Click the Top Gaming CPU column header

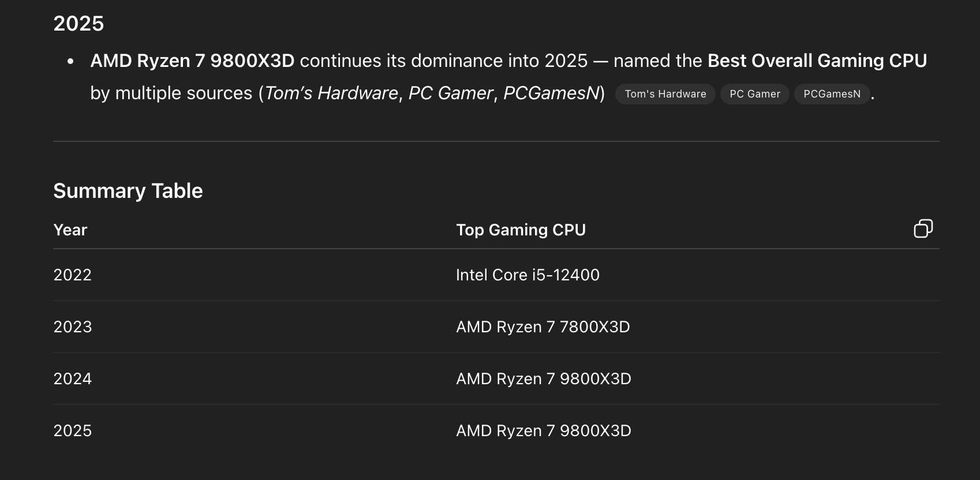click(521, 230)
